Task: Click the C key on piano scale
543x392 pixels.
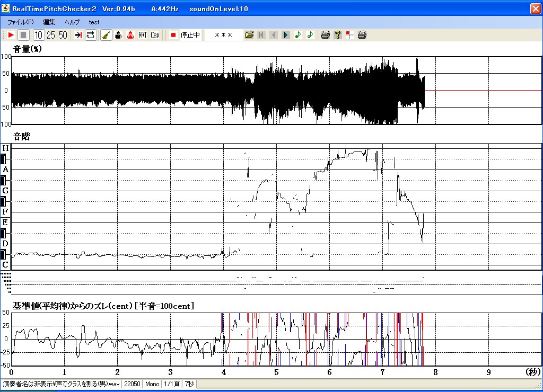Action: pos(5,265)
